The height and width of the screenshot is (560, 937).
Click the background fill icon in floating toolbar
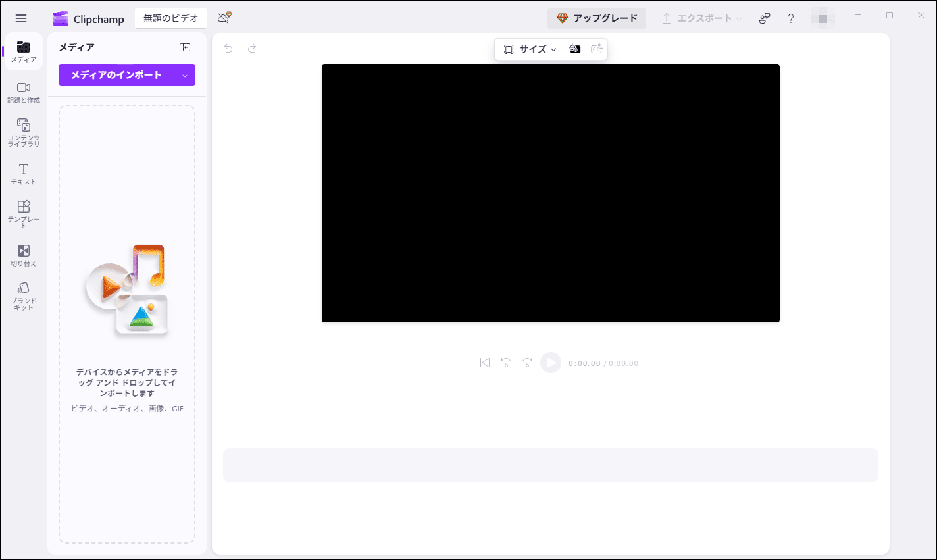pos(574,49)
